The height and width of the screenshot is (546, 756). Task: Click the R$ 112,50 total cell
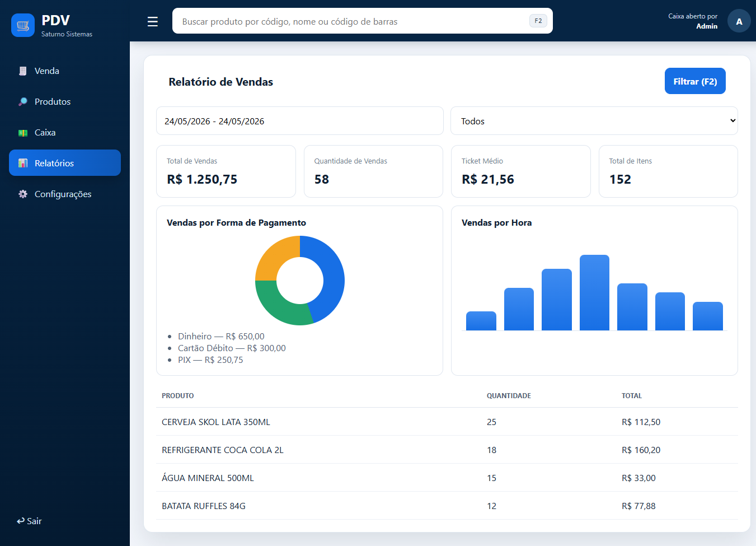[641, 422]
